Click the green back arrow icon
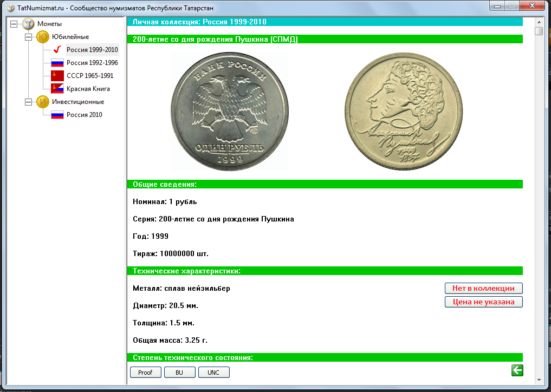This screenshot has height=392, width=551. pyautogui.click(x=517, y=370)
